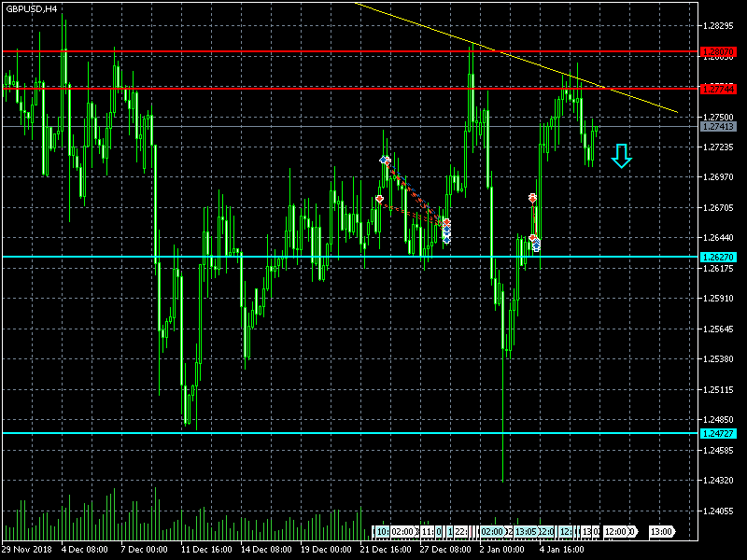The image size is (747, 560).
Task: Select the isolated red sell marker left of the 21 Dec peak
Action: (x=379, y=199)
